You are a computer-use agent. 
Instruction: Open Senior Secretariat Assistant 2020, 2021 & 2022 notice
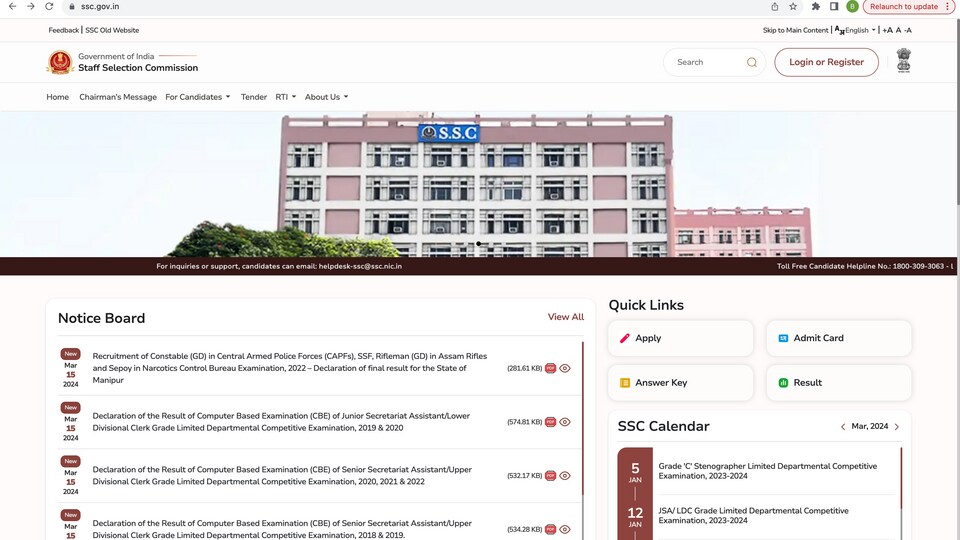pos(282,476)
